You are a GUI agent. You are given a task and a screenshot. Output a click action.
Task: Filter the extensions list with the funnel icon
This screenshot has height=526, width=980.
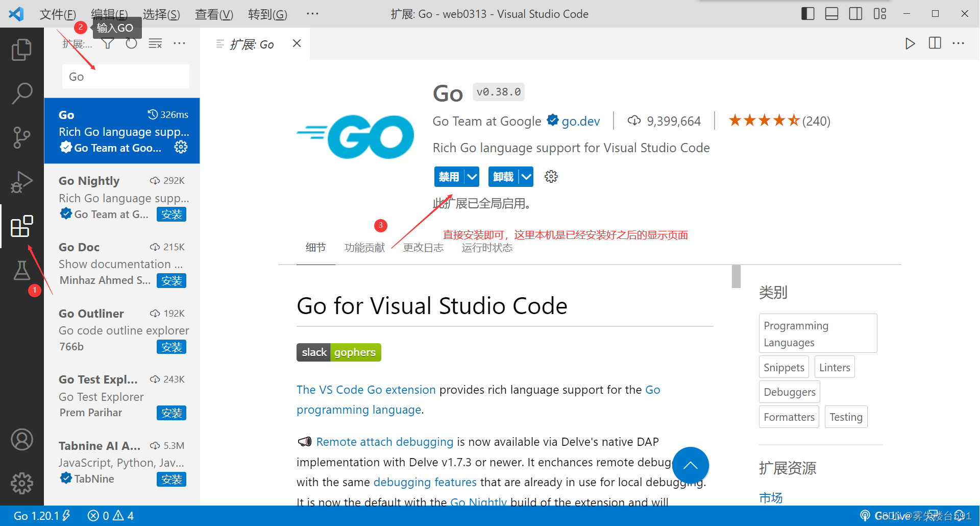(x=107, y=43)
